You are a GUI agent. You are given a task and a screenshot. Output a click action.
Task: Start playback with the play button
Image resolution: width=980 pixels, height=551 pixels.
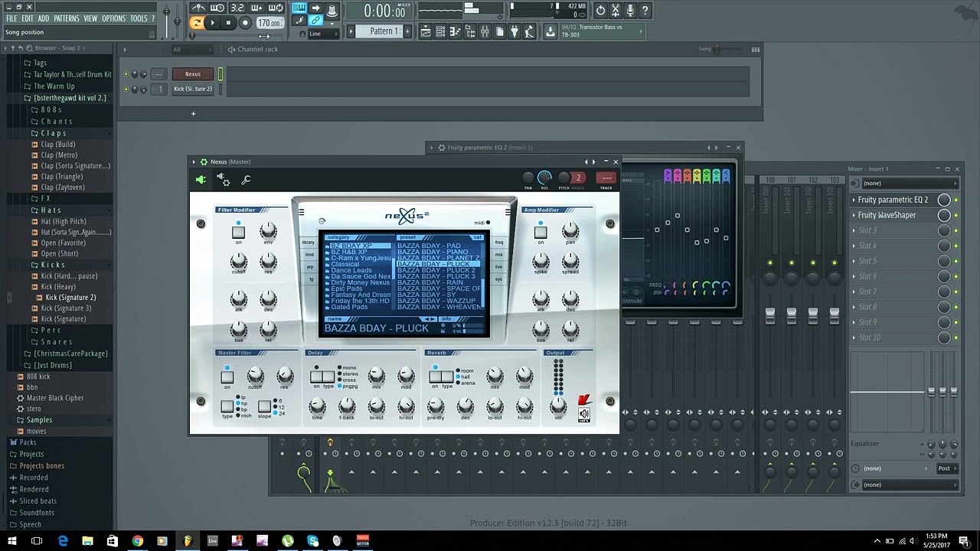point(212,23)
